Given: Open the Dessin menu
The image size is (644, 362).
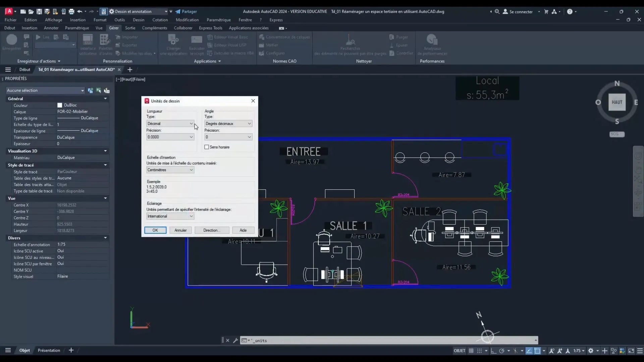Looking at the screenshot, I should click(139, 20).
